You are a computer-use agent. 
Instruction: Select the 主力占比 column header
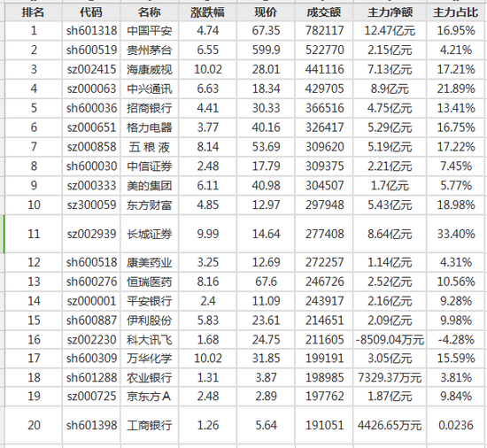click(x=456, y=12)
